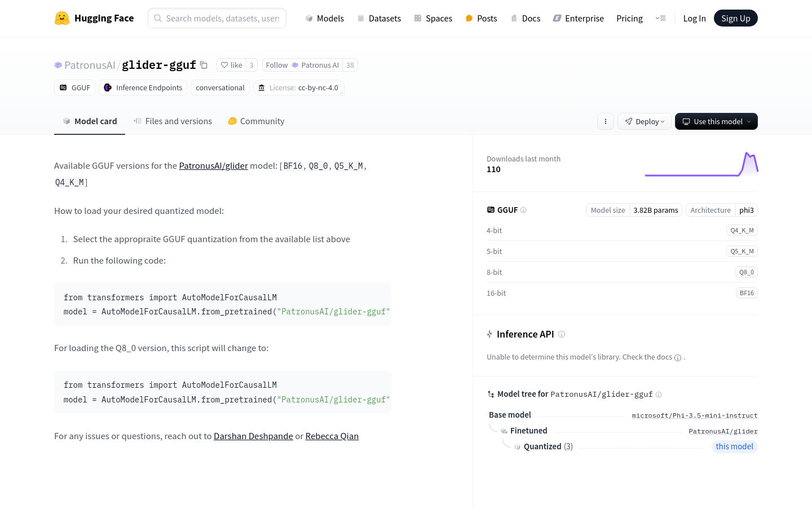The height and width of the screenshot is (508, 812).
Task: Focus the search models input field
Action: (x=217, y=18)
